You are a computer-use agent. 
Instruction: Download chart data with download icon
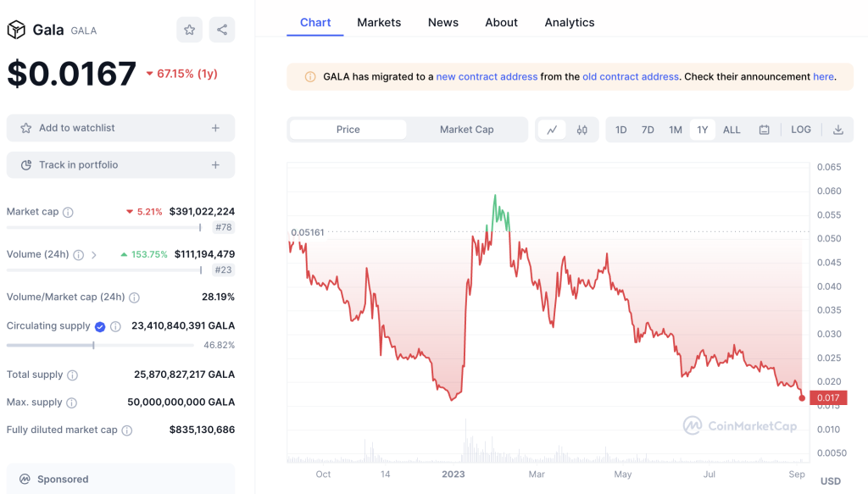[838, 130]
